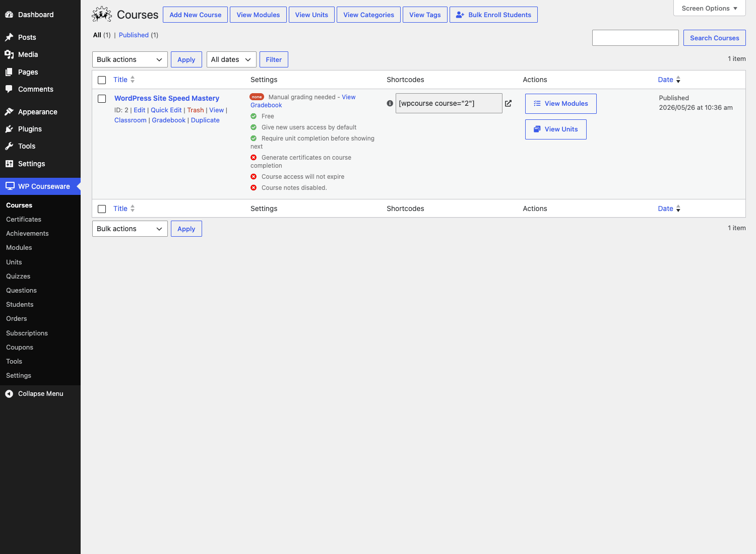Click the red 'none' grading badge

257,97
